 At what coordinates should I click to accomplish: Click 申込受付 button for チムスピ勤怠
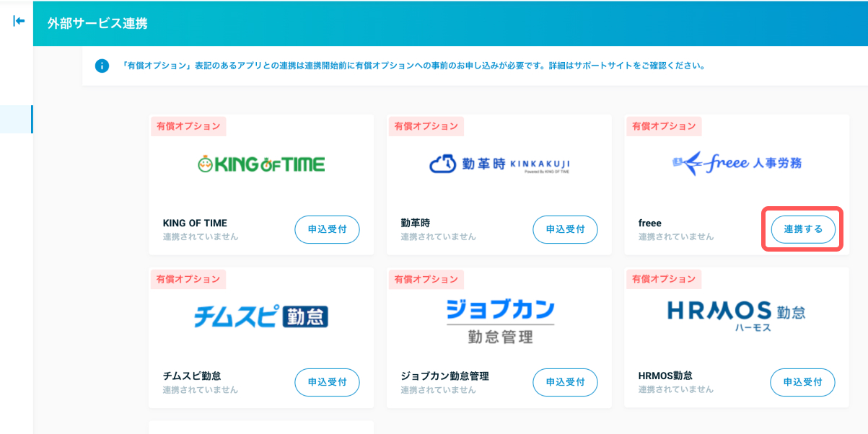point(327,382)
